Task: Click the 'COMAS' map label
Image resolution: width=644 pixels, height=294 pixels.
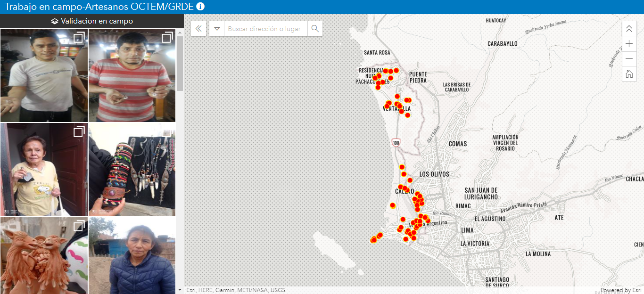Action: pyautogui.click(x=458, y=144)
